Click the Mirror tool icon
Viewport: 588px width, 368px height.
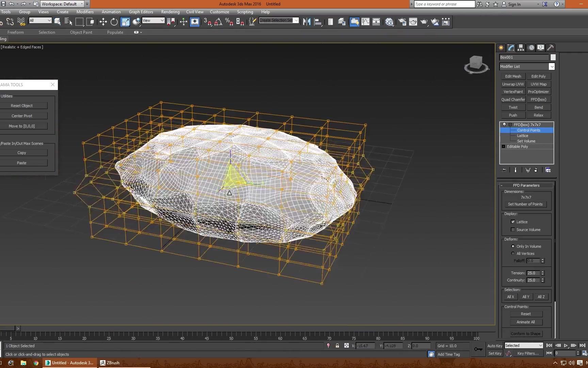307,22
